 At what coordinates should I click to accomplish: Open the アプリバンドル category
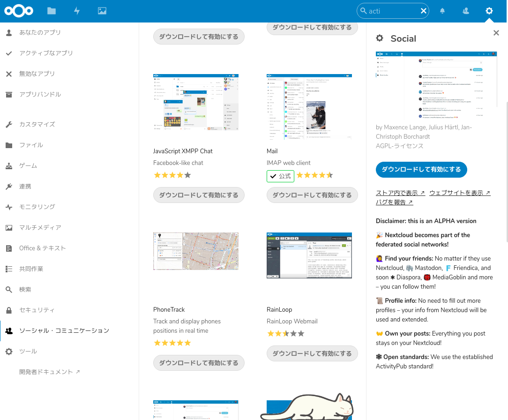(x=40, y=95)
